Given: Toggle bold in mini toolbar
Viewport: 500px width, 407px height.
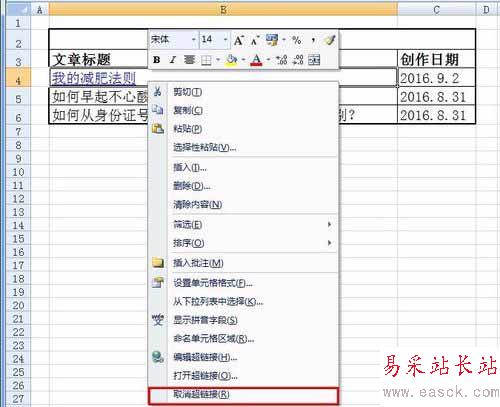Looking at the screenshot, I should pos(157,60).
